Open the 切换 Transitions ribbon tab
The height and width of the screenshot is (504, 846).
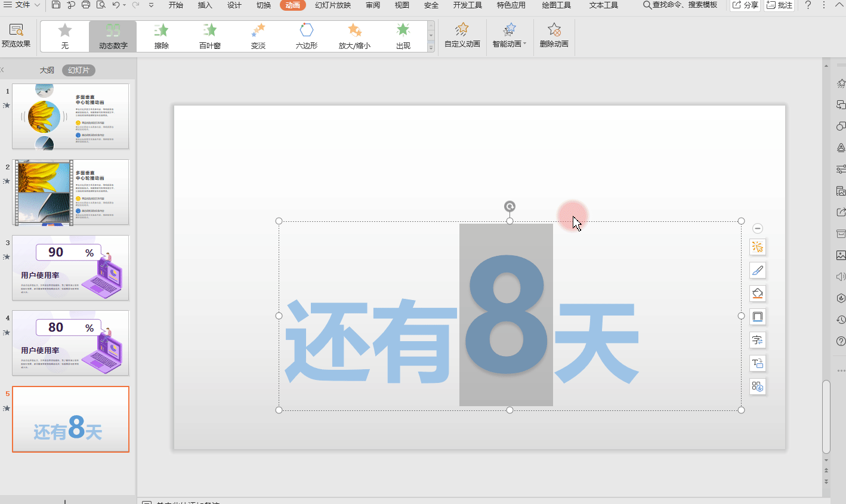pos(264,5)
